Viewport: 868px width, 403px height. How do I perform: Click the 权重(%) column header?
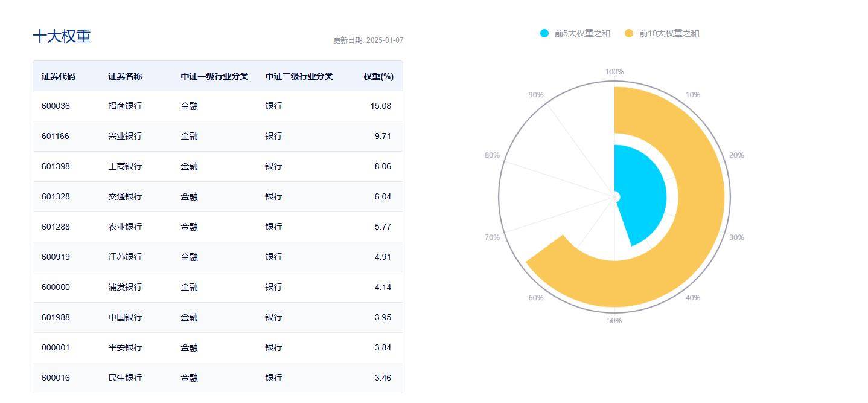[378, 76]
